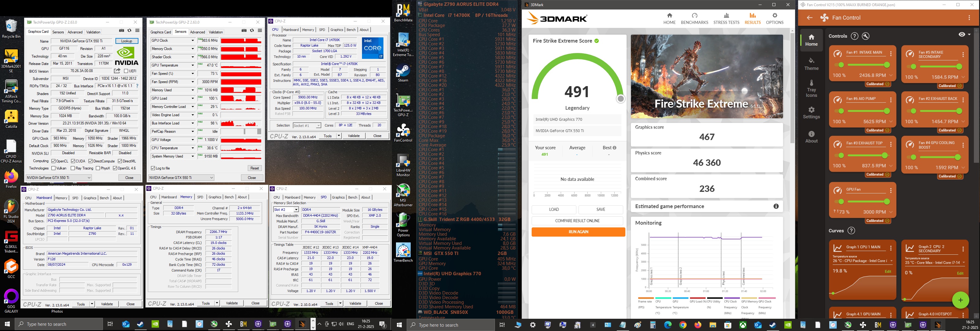Image resolution: width=980 pixels, height=331 pixels.
Task: Open the three-dot menu in Fan Control header
Action: point(969,17)
